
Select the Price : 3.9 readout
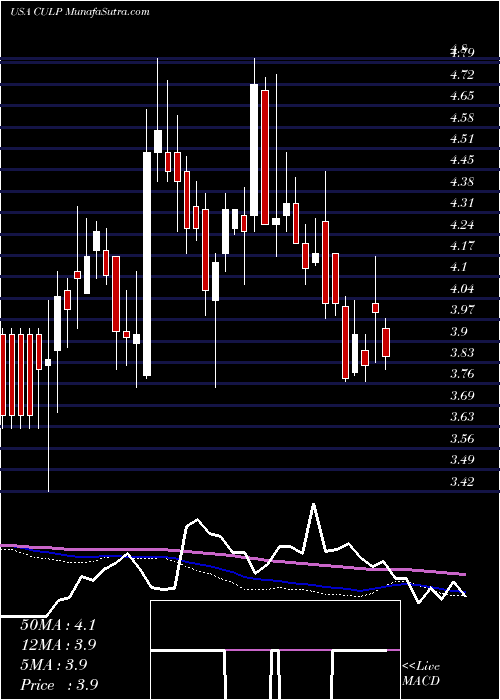tap(59, 685)
